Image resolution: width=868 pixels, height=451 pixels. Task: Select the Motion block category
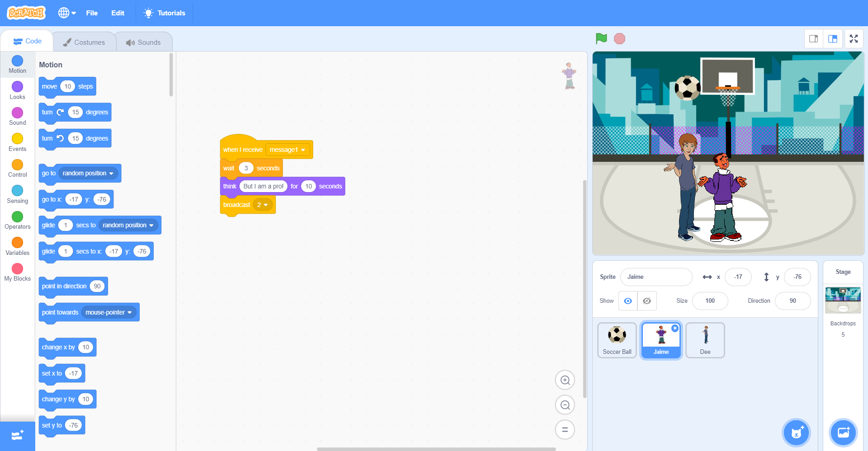tap(18, 65)
